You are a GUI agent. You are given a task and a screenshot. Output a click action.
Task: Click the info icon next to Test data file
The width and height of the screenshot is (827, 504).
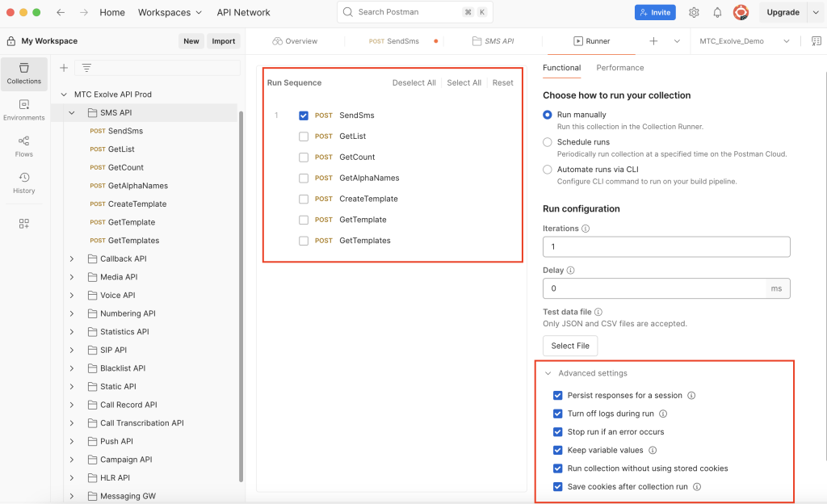pos(598,312)
